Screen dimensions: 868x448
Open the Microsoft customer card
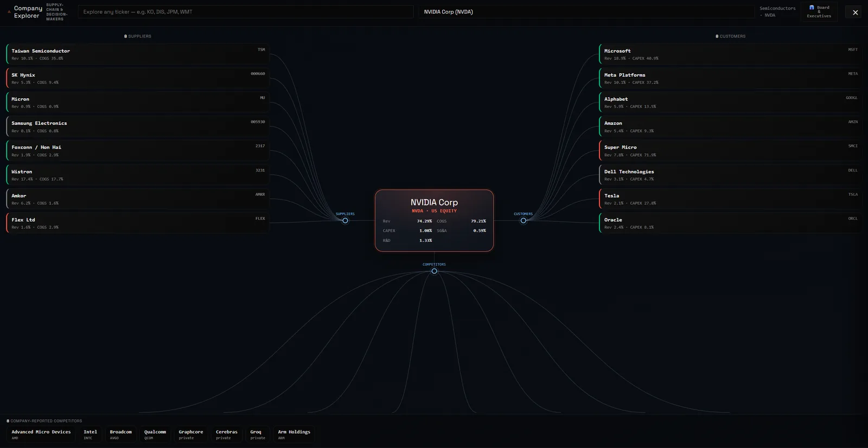pos(730,54)
